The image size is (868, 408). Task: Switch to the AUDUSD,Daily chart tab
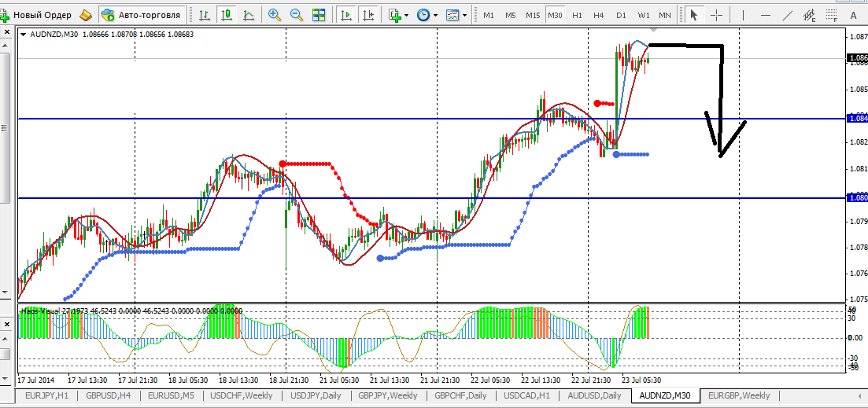coord(594,395)
